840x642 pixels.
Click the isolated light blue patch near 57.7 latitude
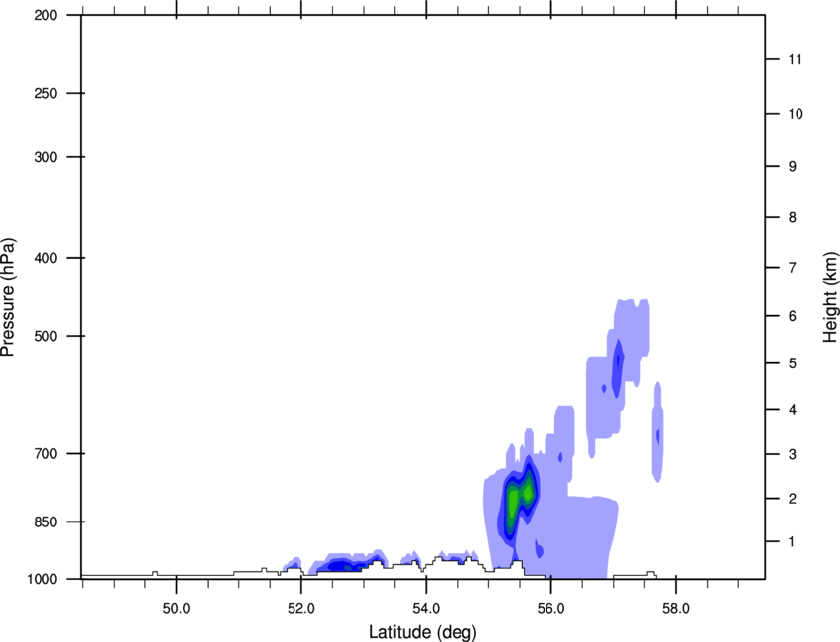point(658,432)
